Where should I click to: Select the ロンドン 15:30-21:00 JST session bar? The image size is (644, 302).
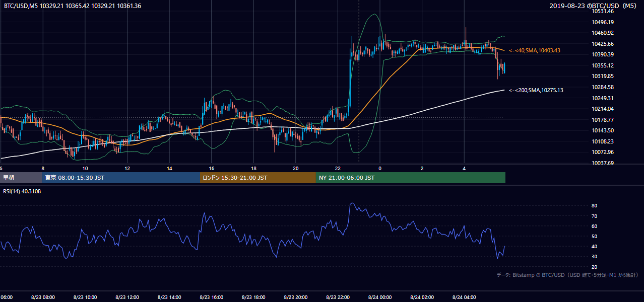click(x=258, y=178)
